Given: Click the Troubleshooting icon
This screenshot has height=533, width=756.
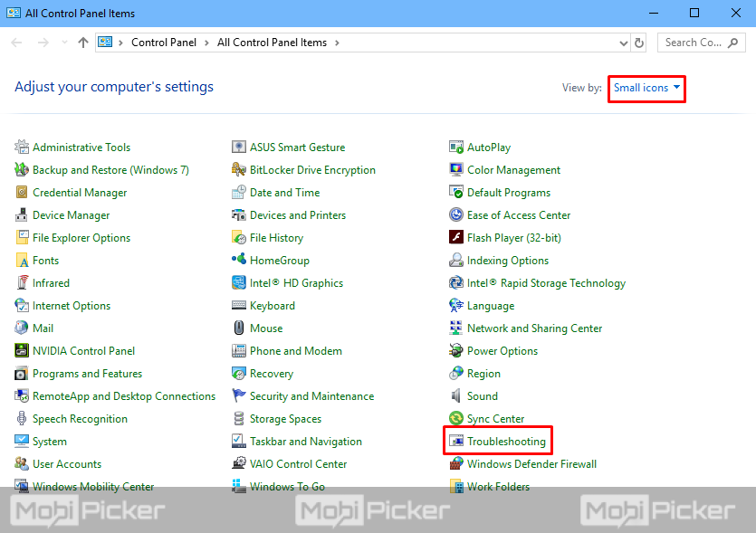Looking at the screenshot, I should click(x=456, y=441).
